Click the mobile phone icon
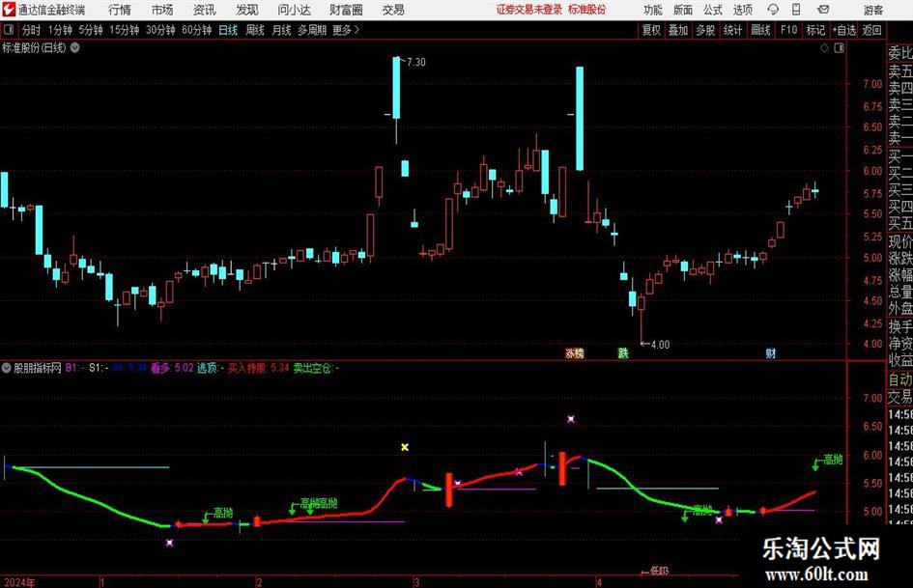The image size is (913, 588). pos(796,10)
